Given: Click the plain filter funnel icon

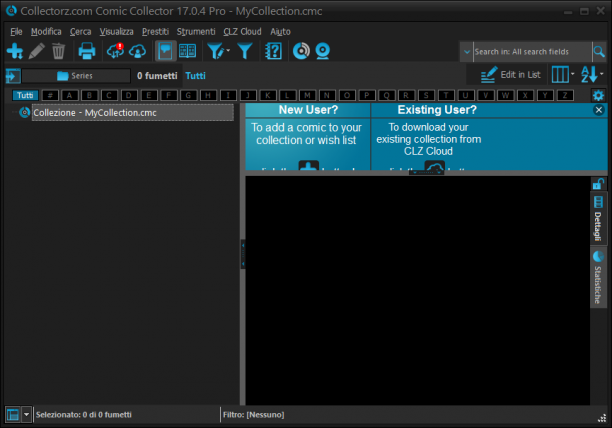Looking at the screenshot, I should click(x=245, y=51).
